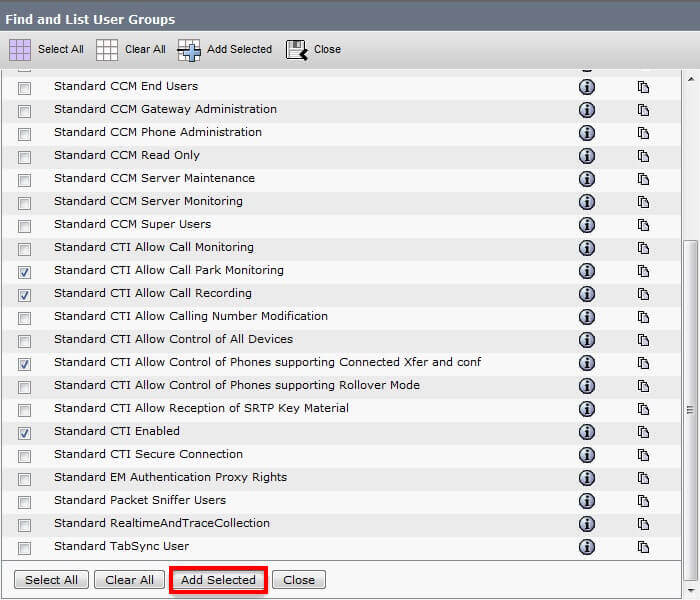700x600 pixels.
Task: View info for Standard RealtimeAndTraceCollection
Action: click(x=587, y=524)
